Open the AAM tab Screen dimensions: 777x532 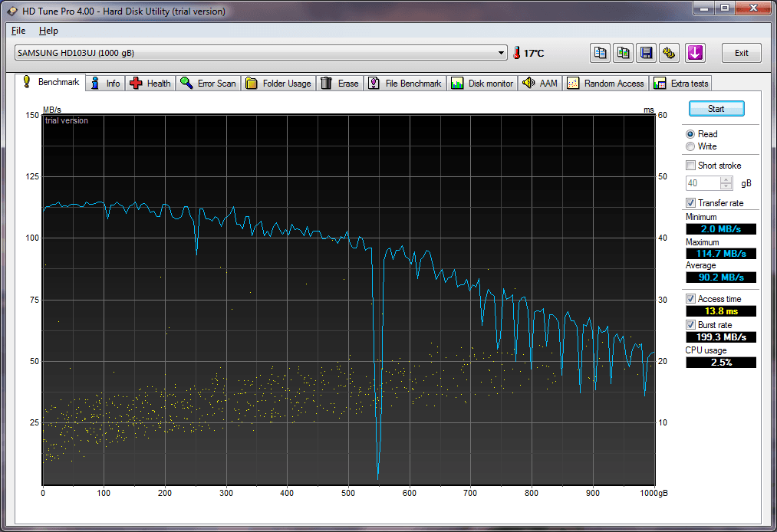[x=540, y=84]
